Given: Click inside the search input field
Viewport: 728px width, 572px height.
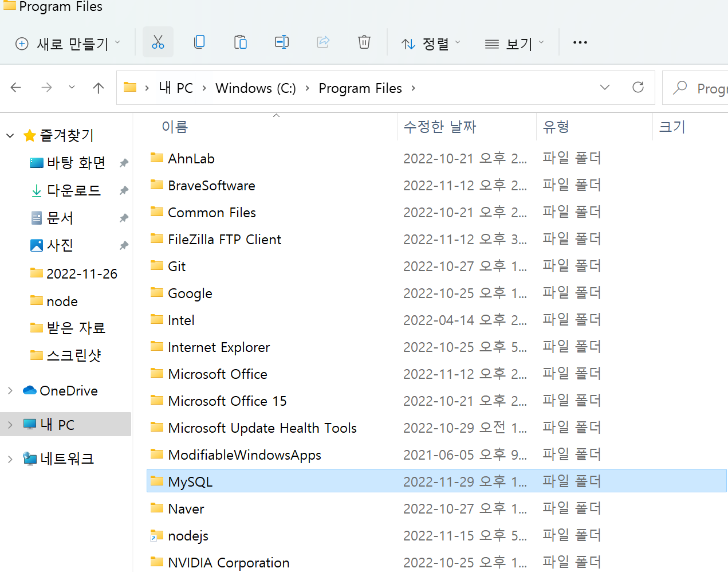Looking at the screenshot, I should coord(711,88).
